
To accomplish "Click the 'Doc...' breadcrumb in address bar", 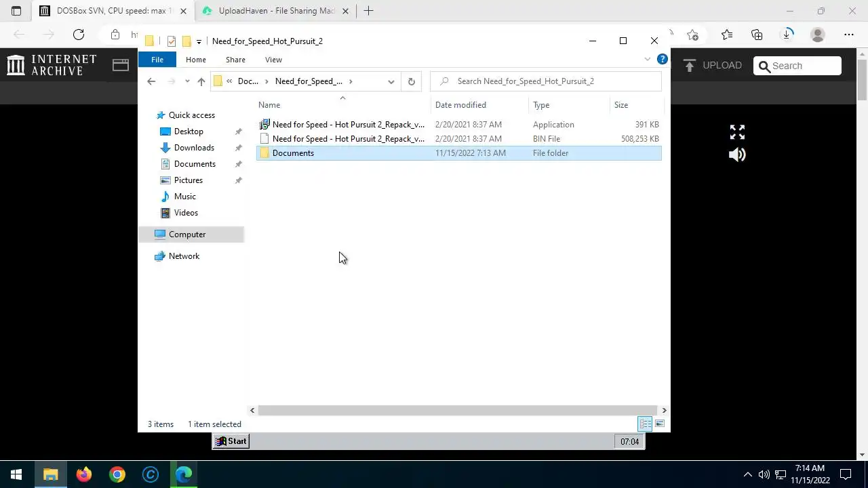I will point(248,81).
